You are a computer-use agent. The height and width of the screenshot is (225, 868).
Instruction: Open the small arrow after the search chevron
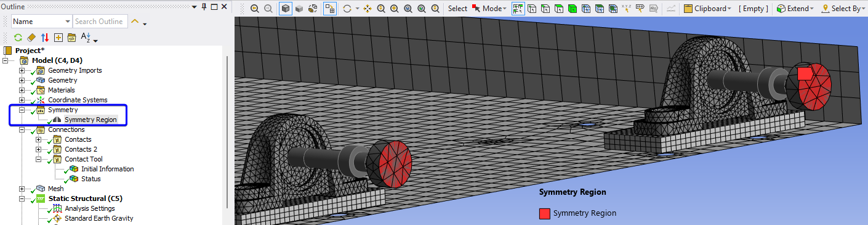145,24
